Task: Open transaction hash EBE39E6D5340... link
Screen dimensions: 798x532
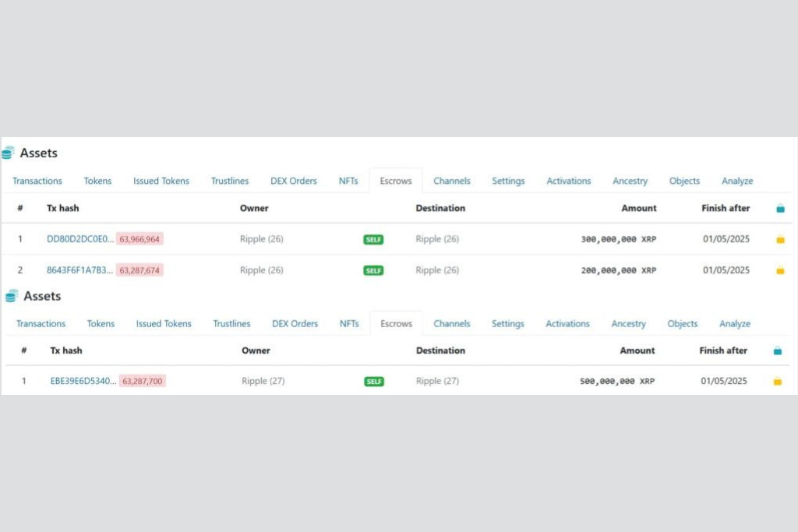Action: [83, 381]
